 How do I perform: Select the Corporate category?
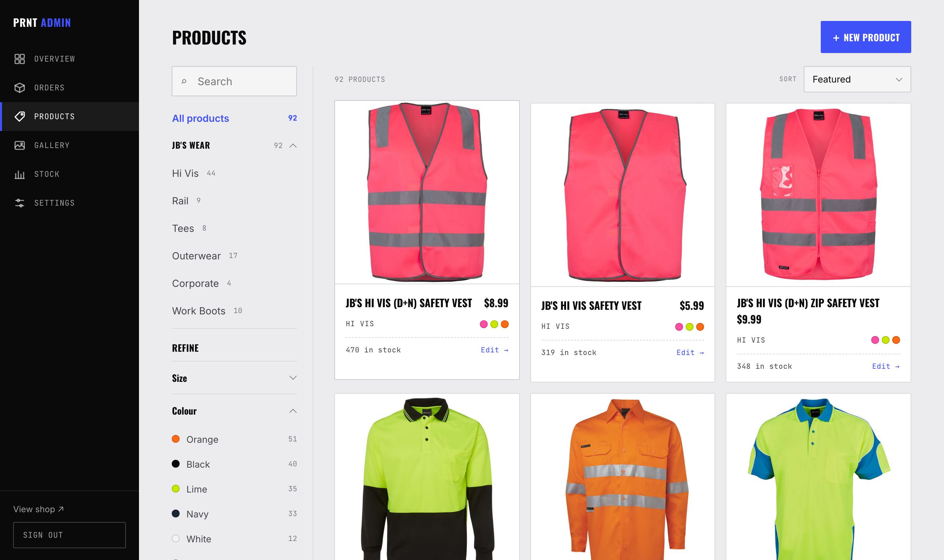(x=202, y=284)
